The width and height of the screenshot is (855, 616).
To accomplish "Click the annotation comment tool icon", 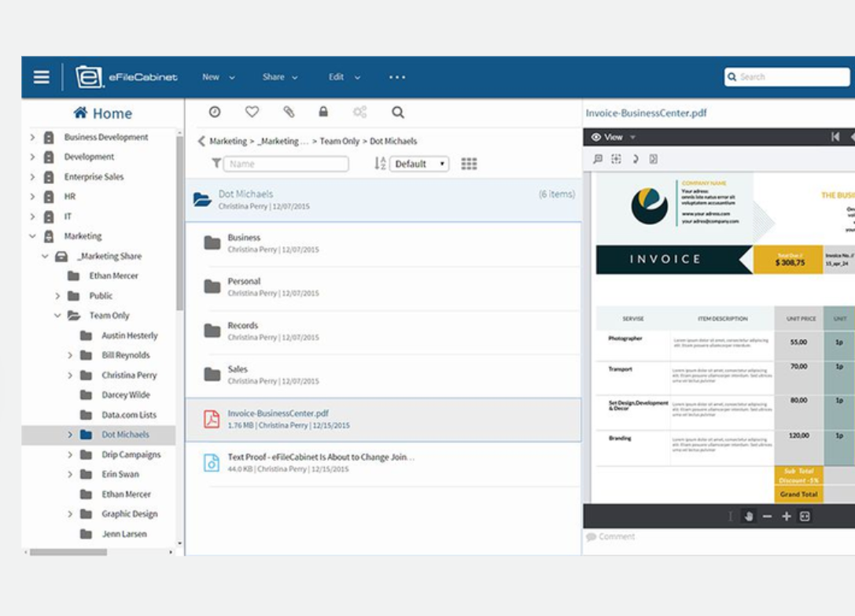I will (598, 159).
